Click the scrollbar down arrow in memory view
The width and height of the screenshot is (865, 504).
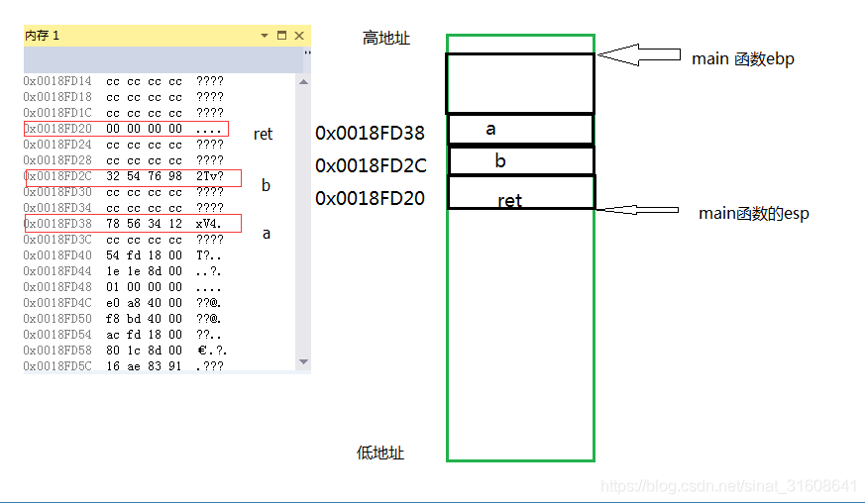coord(303,361)
